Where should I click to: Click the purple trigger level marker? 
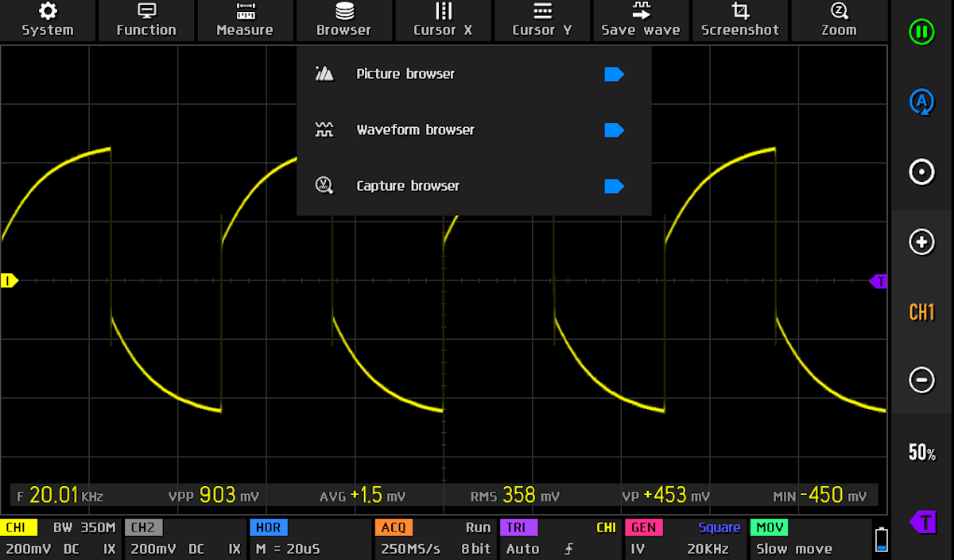878,281
